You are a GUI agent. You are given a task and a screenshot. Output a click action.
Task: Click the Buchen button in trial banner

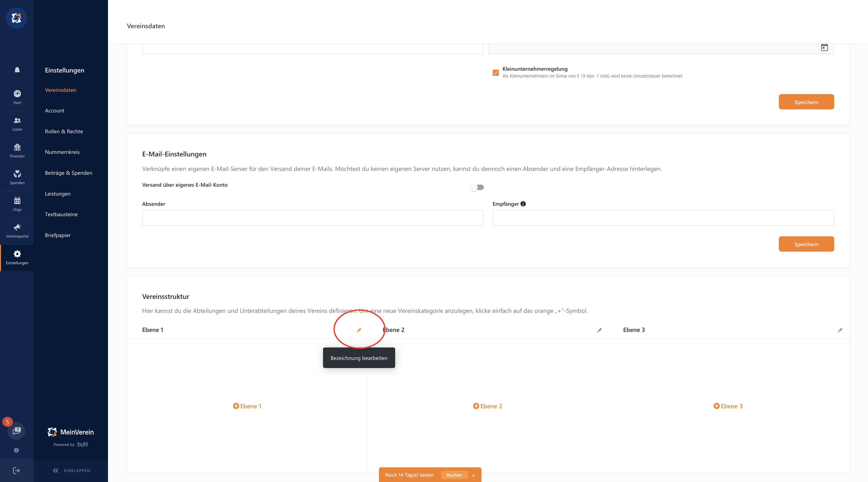(x=454, y=475)
